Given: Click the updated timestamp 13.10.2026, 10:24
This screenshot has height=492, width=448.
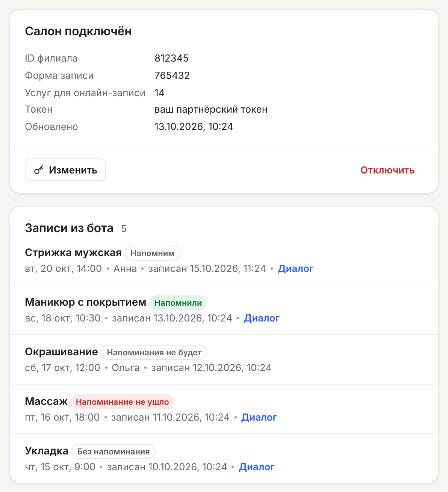Looking at the screenshot, I should click(194, 127).
